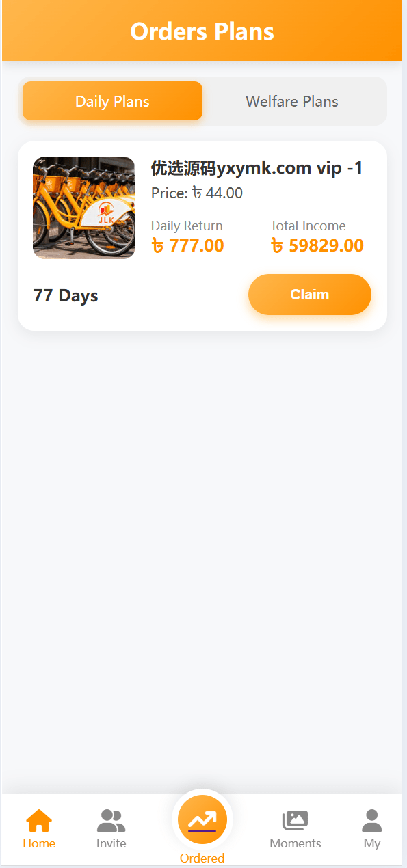
Task: Select the Home label in bottom navigation
Action: pyautogui.click(x=39, y=843)
